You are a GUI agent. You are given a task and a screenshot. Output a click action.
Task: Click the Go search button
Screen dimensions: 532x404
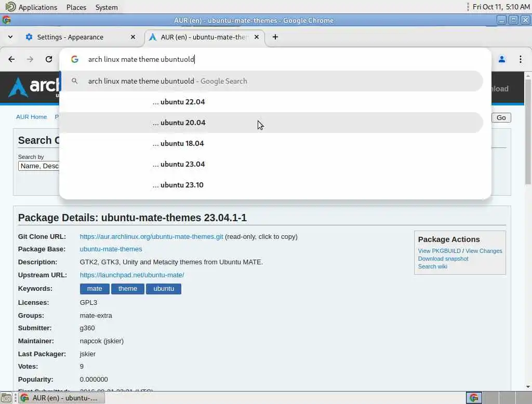click(x=501, y=118)
